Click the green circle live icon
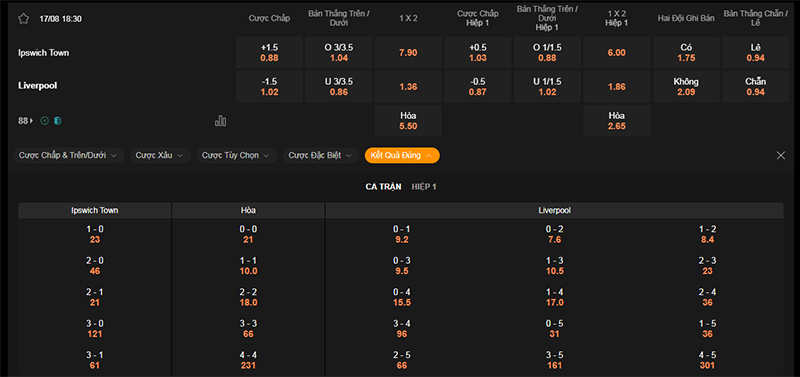Viewport: 800px width, 377px height. [x=44, y=121]
